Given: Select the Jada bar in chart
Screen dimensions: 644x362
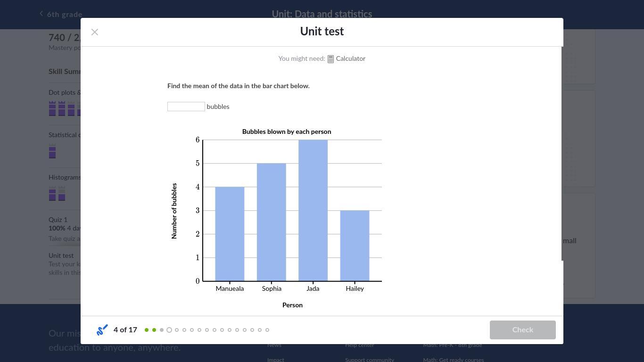Looking at the screenshot, I should tap(313, 211).
